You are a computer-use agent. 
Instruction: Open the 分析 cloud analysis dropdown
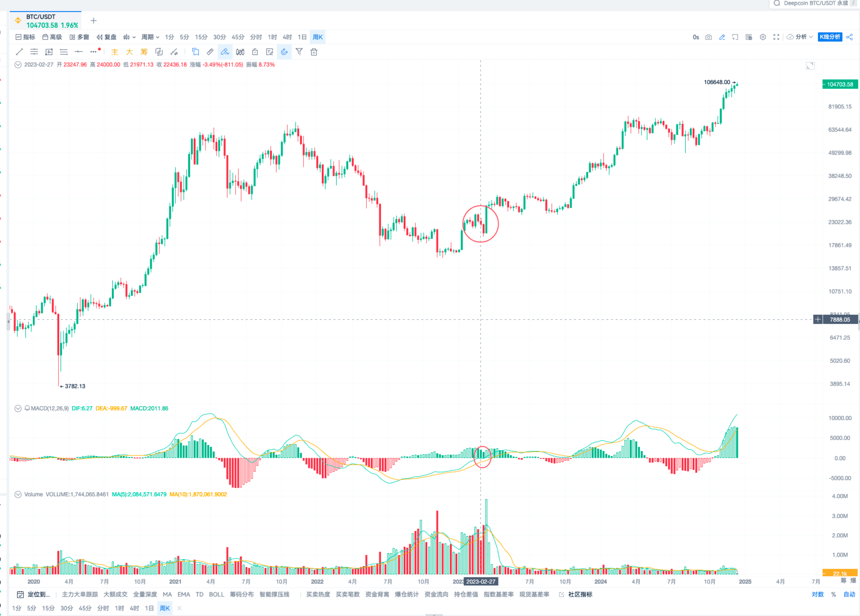(800, 37)
